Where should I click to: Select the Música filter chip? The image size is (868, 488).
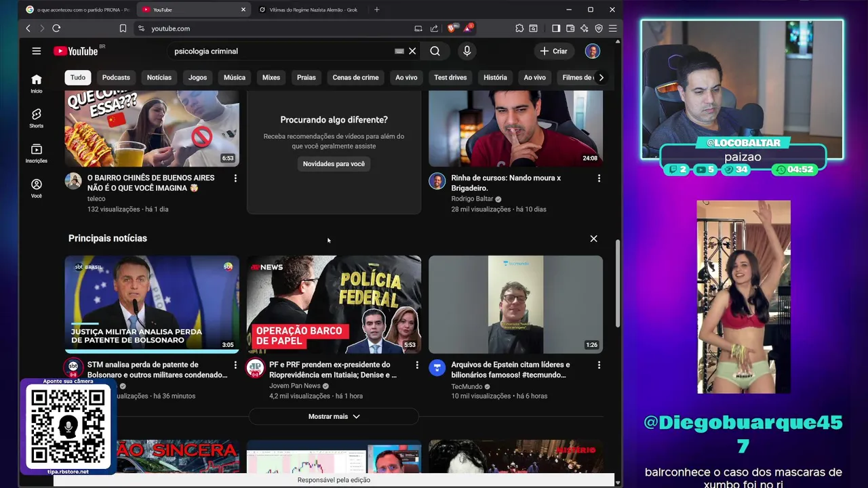235,77
